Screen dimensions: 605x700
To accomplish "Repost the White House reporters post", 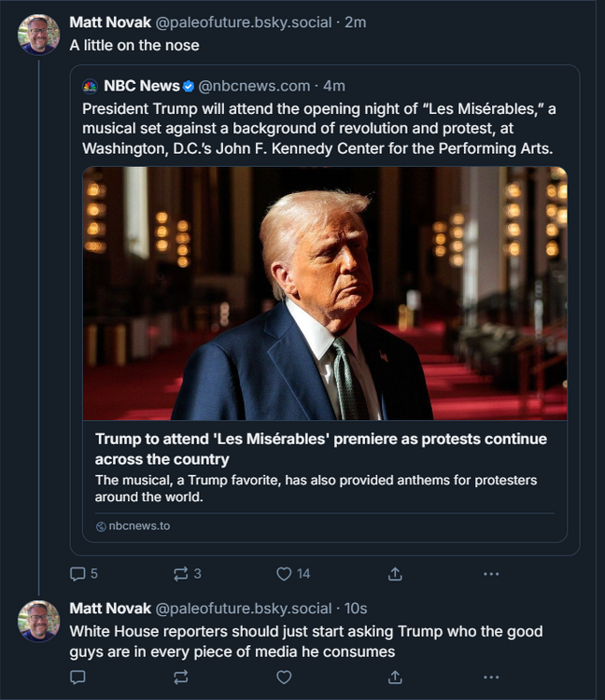I will pos(181,677).
